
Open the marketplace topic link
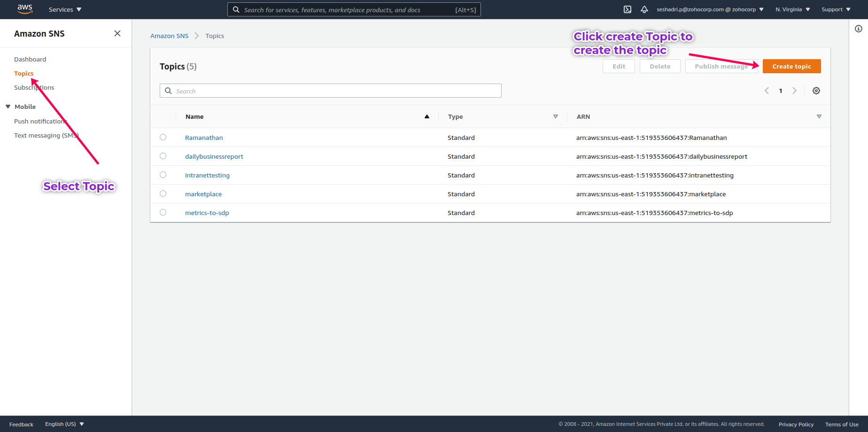tap(203, 194)
